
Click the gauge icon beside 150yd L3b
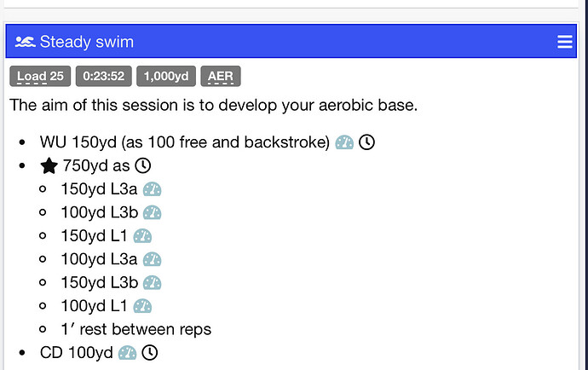153,282
